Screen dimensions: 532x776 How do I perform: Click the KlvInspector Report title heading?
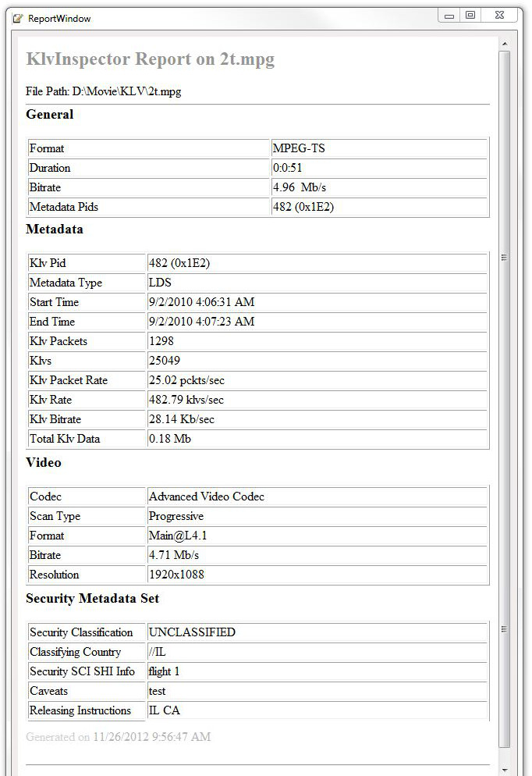[x=150, y=59]
